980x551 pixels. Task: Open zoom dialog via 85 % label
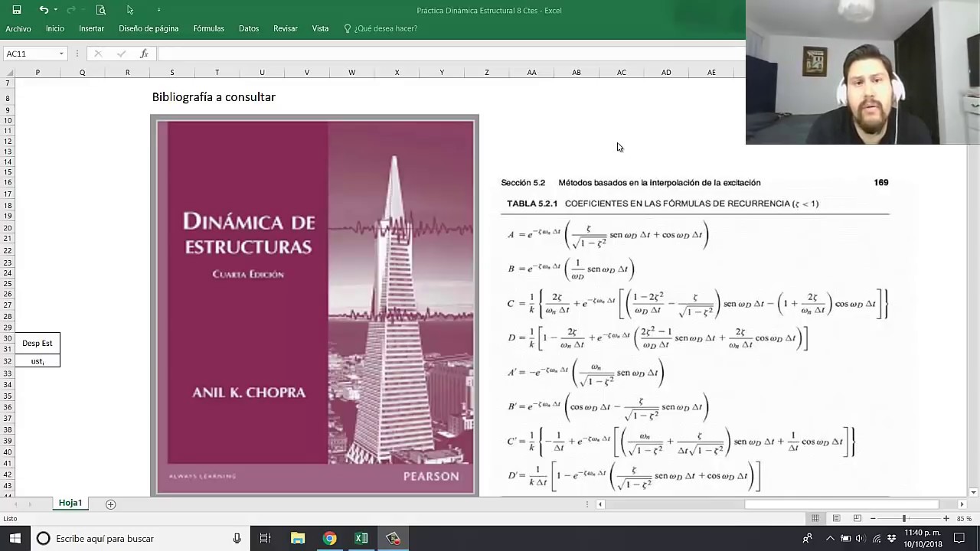click(x=964, y=518)
